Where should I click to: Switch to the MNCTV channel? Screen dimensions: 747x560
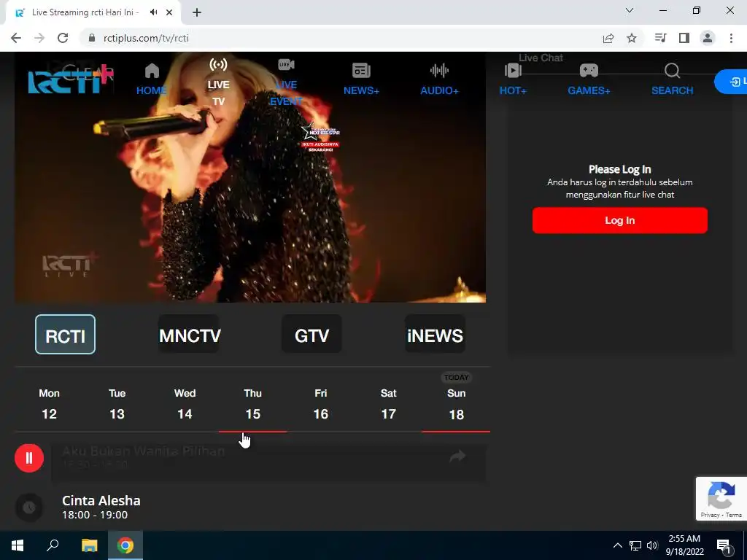189,334
